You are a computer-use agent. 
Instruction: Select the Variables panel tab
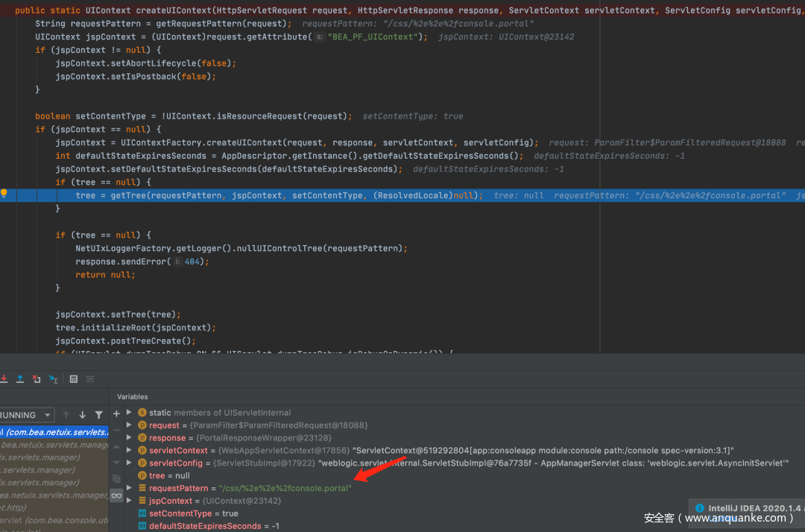point(133,396)
